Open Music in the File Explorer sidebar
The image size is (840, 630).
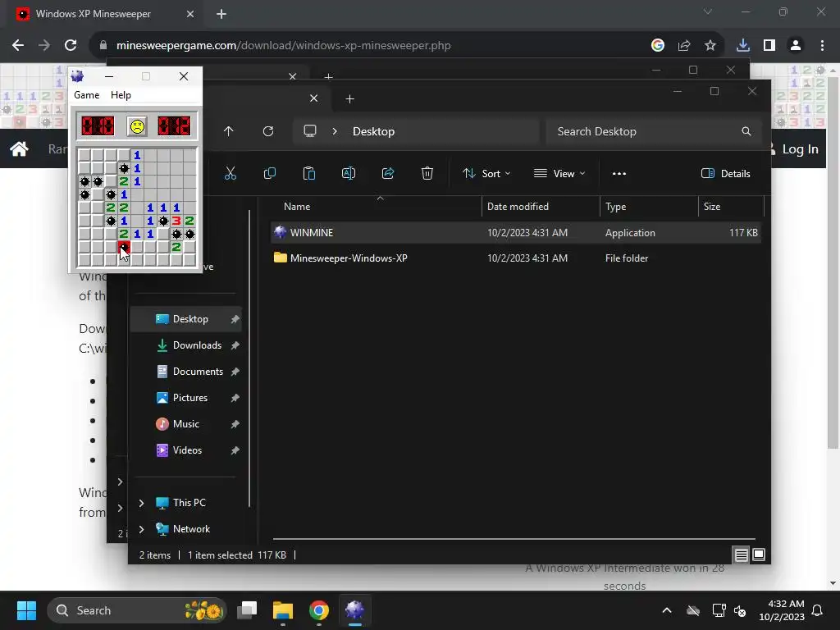185,424
